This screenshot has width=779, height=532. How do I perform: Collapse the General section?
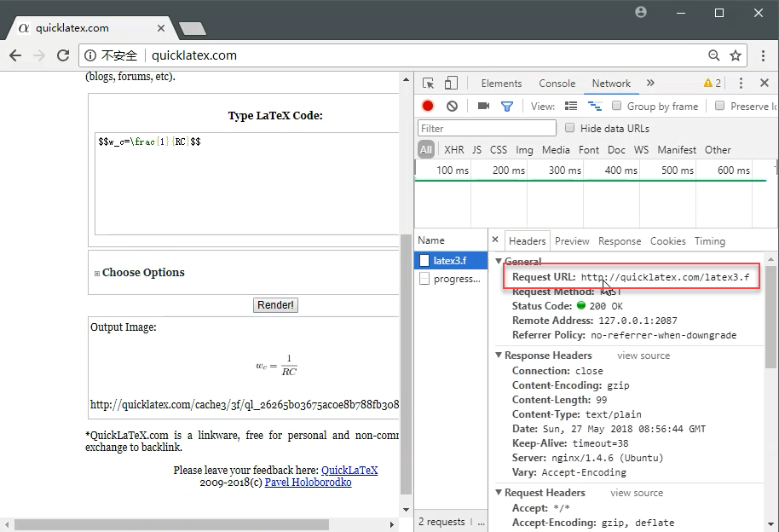pos(499,261)
